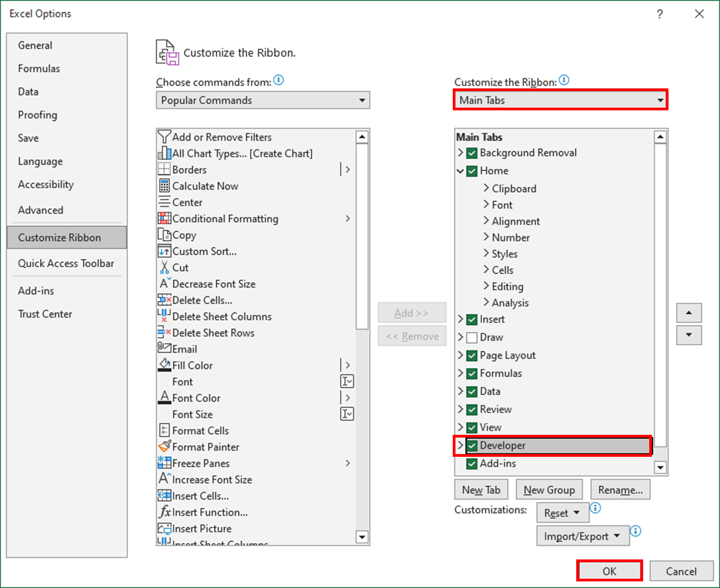Click the Font Color letter icon
The height and width of the screenshot is (588, 720).
(x=164, y=397)
